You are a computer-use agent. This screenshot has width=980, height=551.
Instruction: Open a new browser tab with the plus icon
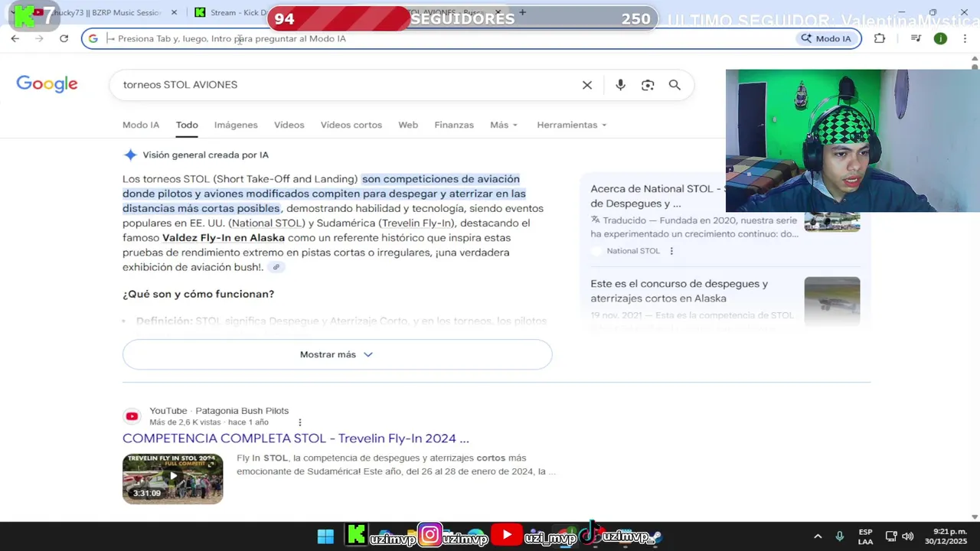point(522,12)
